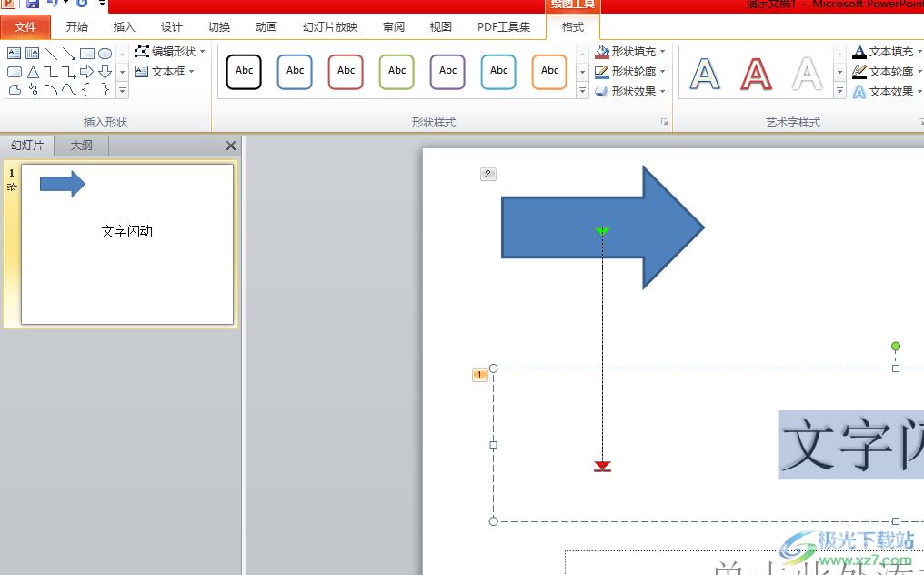Expand the shape styles gallery fully
The height and width of the screenshot is (575, 924).
tap(582, 91)
